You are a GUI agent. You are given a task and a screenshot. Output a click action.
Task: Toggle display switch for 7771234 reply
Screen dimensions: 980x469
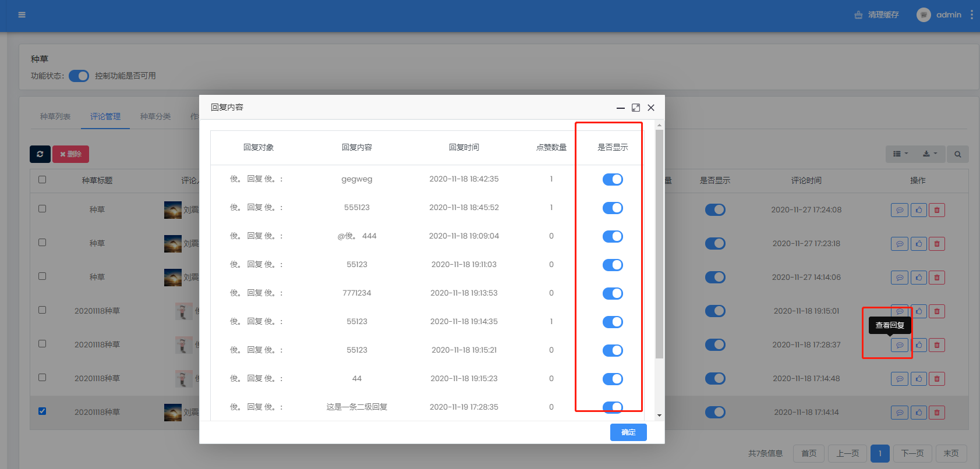(613, 293)
